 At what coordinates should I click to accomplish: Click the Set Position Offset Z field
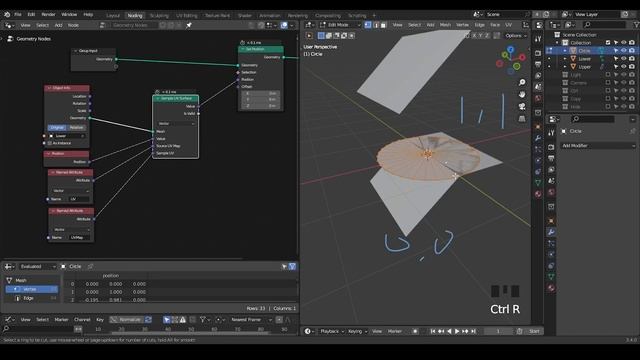(260, 106)
